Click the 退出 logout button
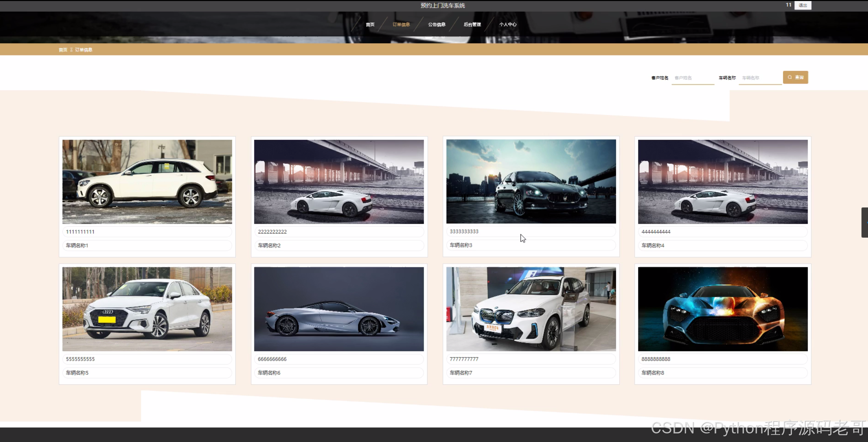This screenshot has height=442, width=868. point(802,5)
